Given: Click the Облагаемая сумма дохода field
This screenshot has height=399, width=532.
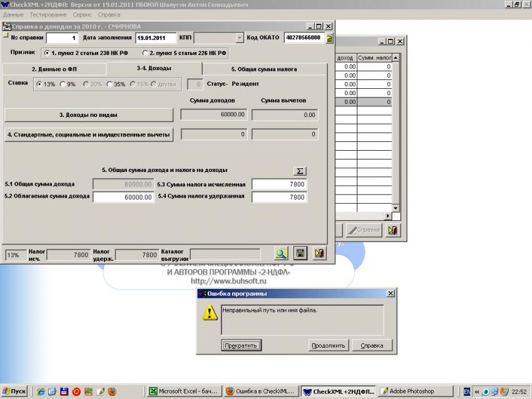Looking at the screenshot, I should [123, 197].
